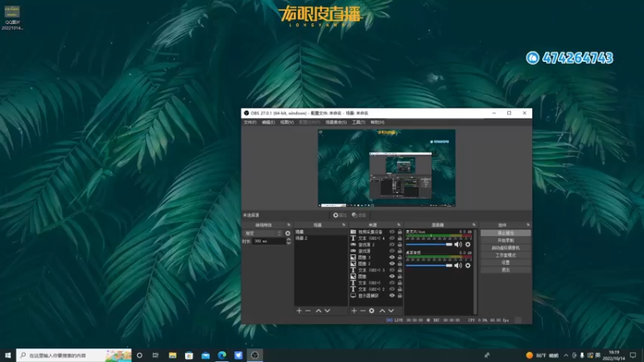644x362 pixels.
Task: Click the source filters button under the preview
Action: [359, 215]
